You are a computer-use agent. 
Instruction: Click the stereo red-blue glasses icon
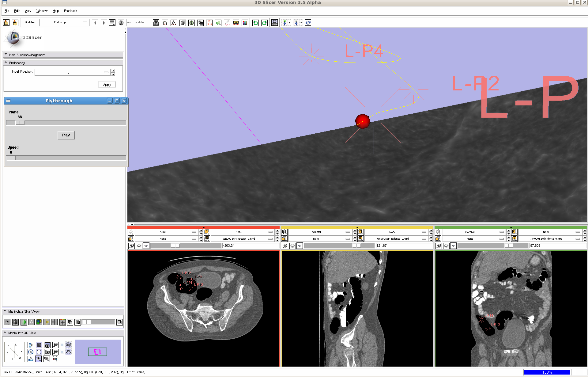[55, 359]
